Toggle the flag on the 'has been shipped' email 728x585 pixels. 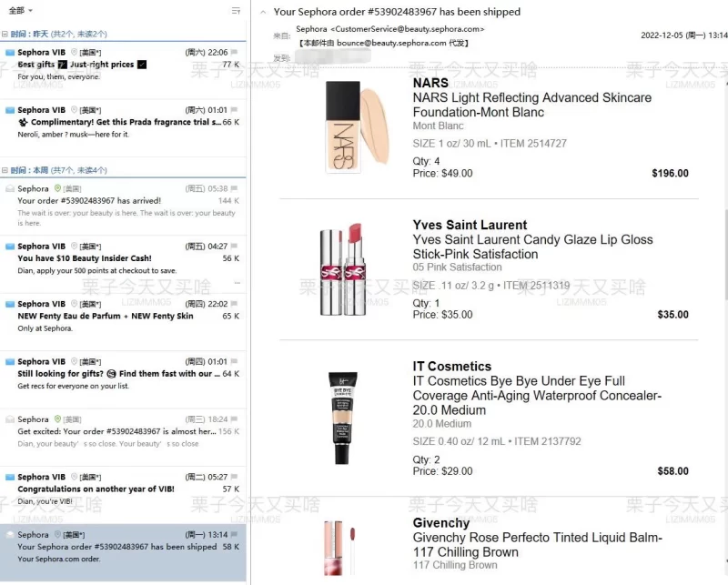click(234, 534)
